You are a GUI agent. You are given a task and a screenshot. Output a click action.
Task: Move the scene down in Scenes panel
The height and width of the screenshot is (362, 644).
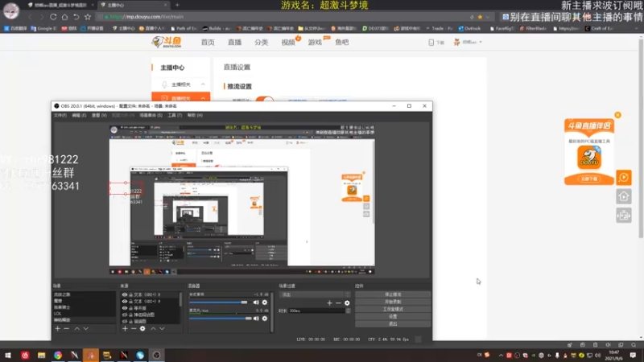coord(86,329)
